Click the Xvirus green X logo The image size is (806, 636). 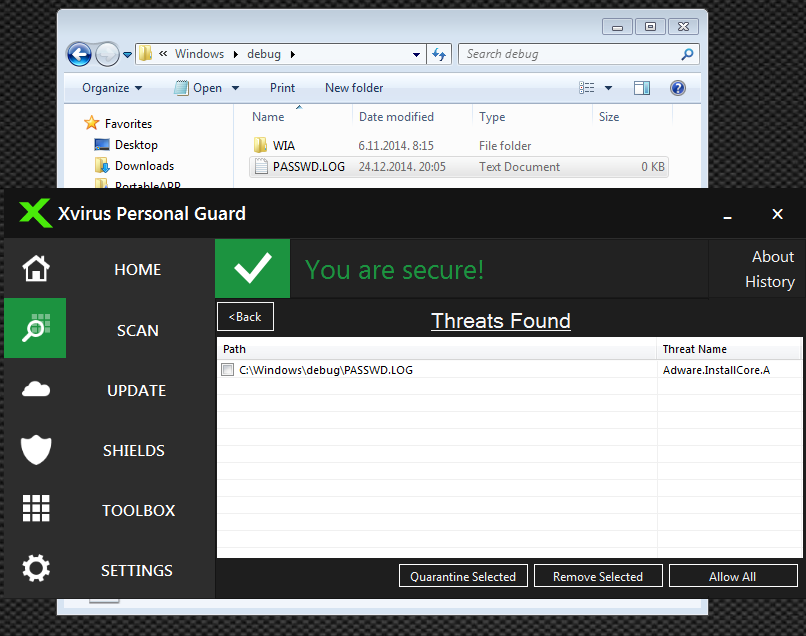35,213
